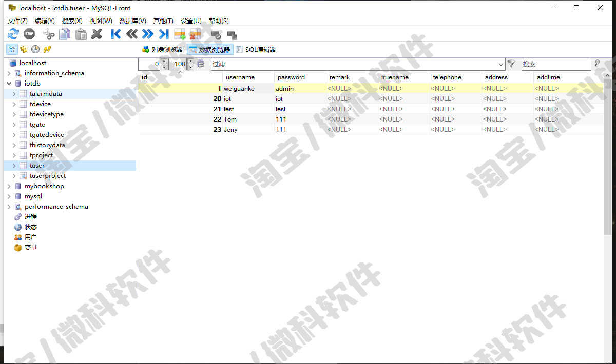
Task: Sort by the telephone column header
Action: pos(456,77)
